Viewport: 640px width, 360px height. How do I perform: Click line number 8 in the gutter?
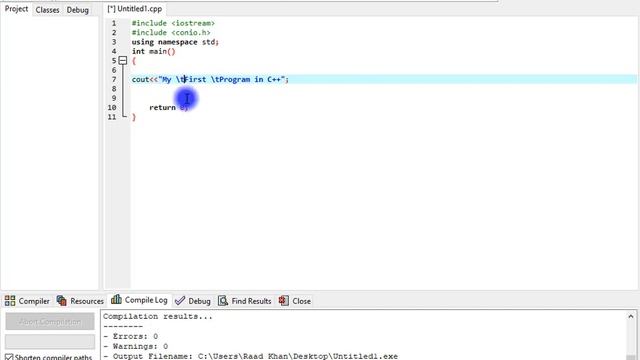coord(114,89)
